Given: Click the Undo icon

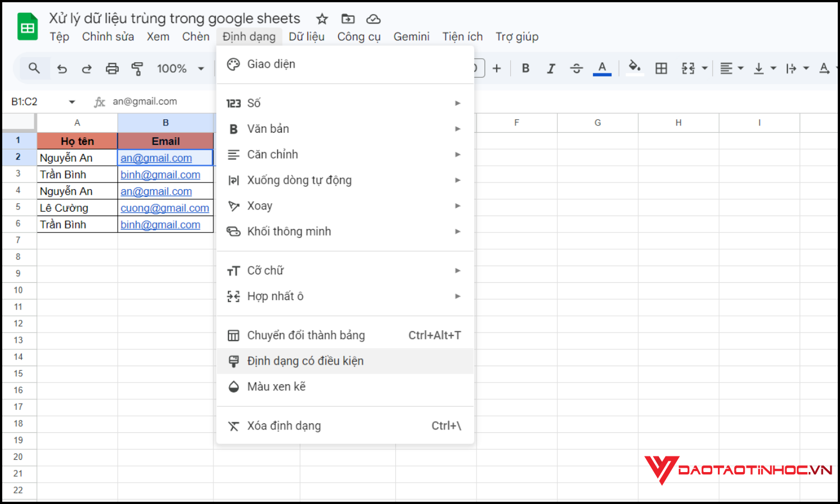Looking at the screenshot, I should [62, 68].
